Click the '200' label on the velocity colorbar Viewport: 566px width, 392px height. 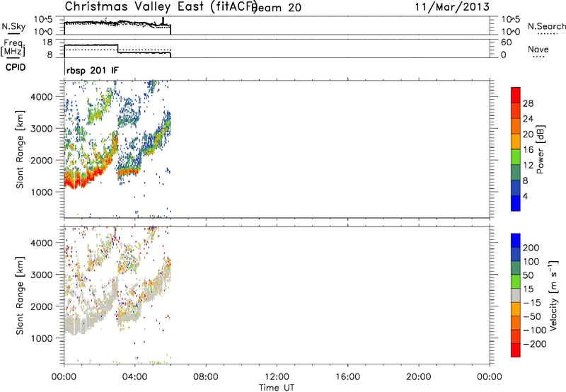(531, 248)
